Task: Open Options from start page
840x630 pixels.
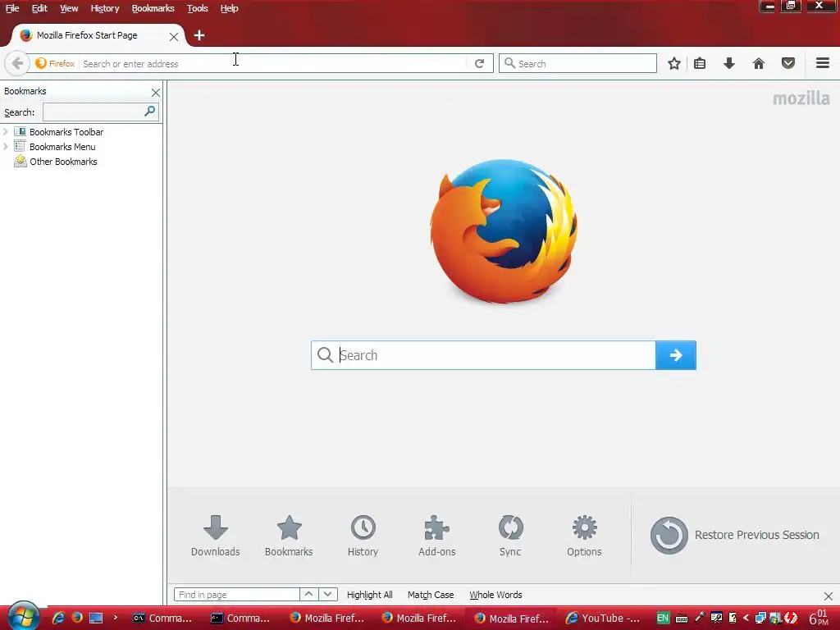Action: pos(584,536)
